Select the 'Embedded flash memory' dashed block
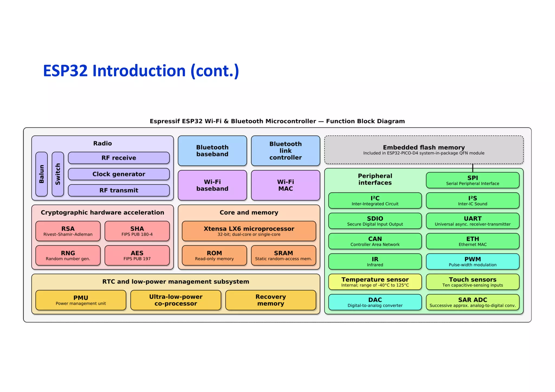 [424, 150]
